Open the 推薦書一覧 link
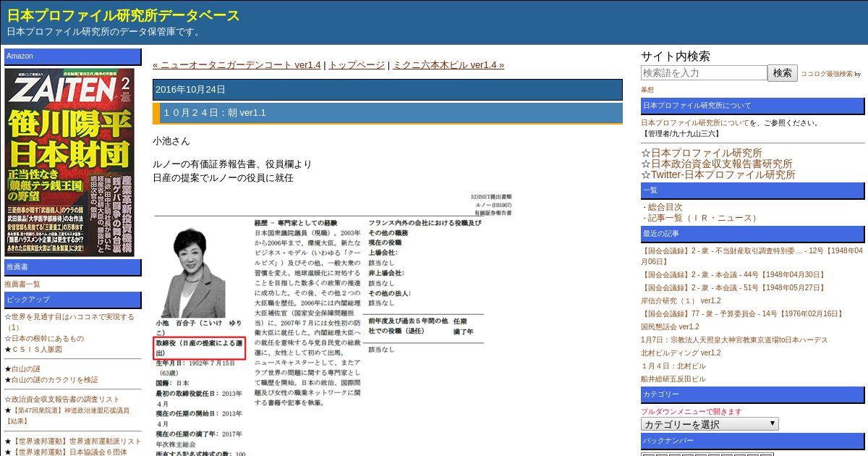The image size is (868, 456). (x=22, y=284)
